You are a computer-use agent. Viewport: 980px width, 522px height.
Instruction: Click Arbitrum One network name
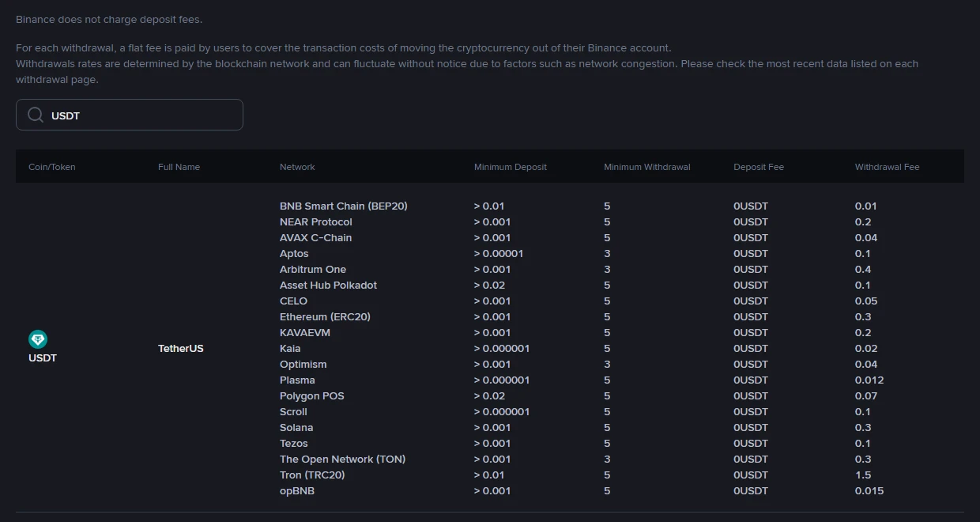coord(313,270)
